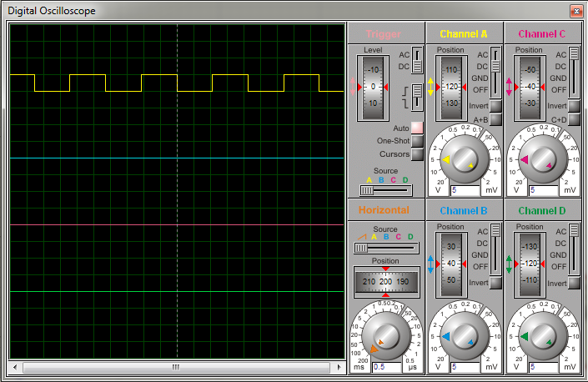Click the pink Channel C trace line
Image resolution: width=588 pixels, height=382 pixels.
click(x=176, y=225)
